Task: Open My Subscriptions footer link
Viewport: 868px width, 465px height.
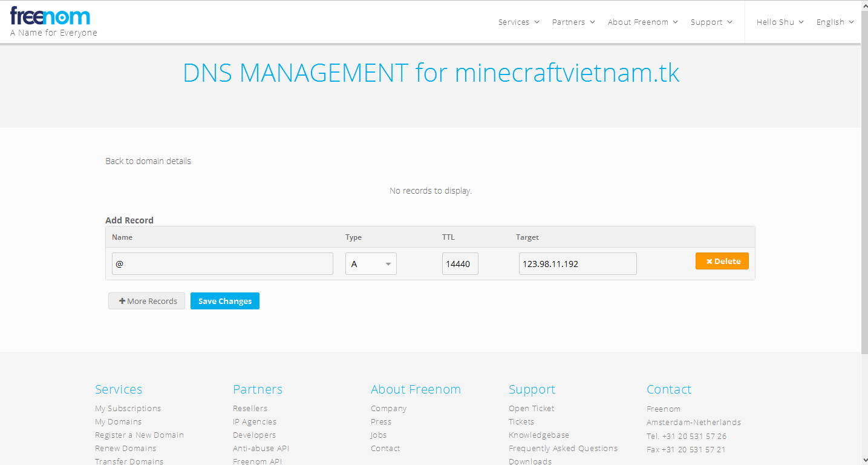Action: tap(128, 409)
